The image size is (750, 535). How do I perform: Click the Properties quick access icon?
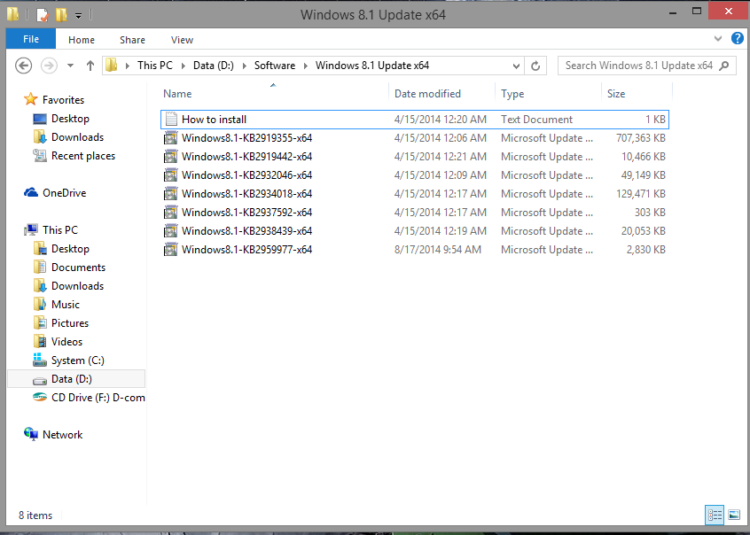tap(42, 15)
